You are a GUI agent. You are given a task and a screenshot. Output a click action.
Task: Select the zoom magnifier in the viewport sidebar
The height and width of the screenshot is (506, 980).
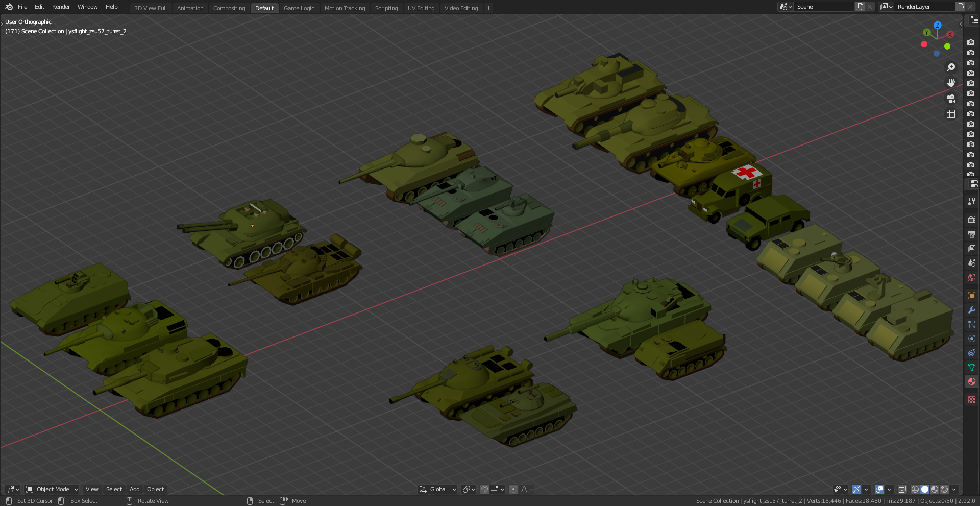pos(951,67)
